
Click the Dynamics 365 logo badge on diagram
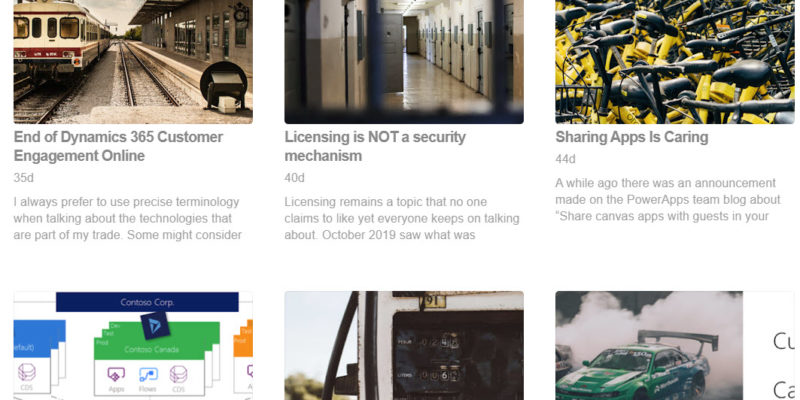coord(155,326)
